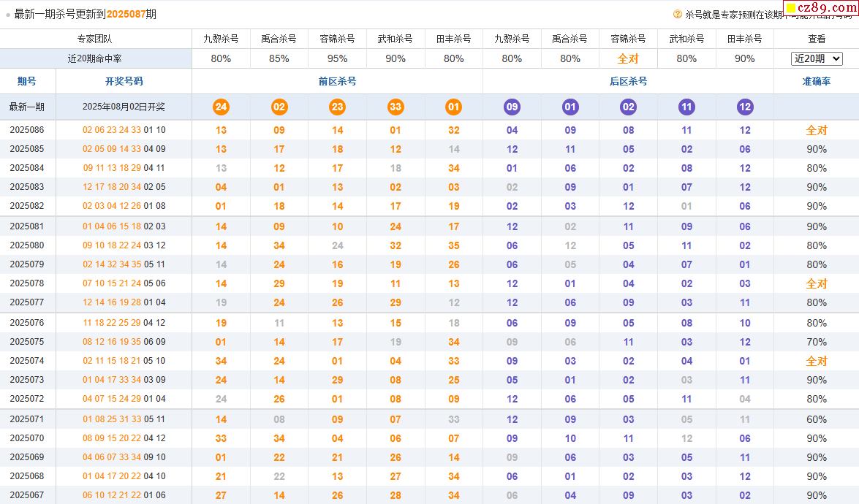Click 60% accuracy in row 2025071

[x=817, y=419]
